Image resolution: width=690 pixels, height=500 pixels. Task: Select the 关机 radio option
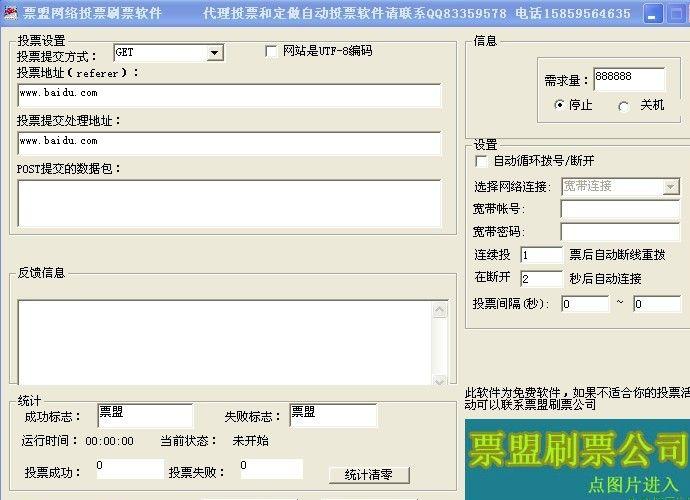pyautogui.click(x=624, y=105)
